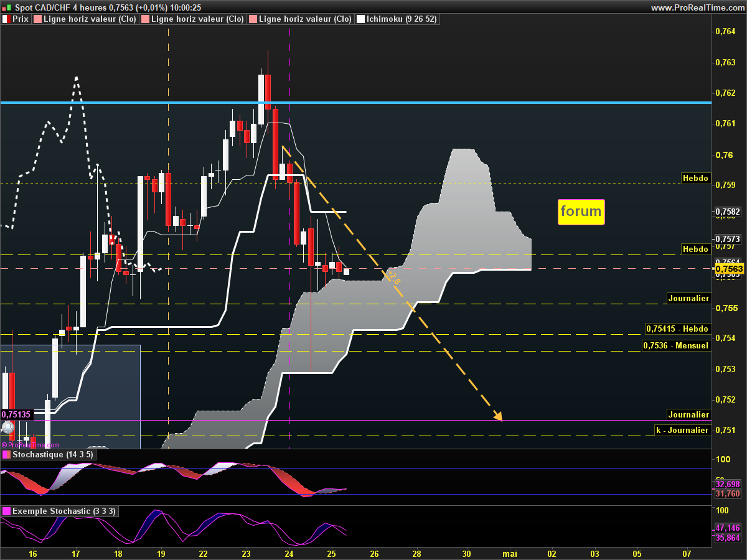Click the plain Journalier label above k - Journalier
The width and height of the screenshot is (747, 560).
point(688,414)
